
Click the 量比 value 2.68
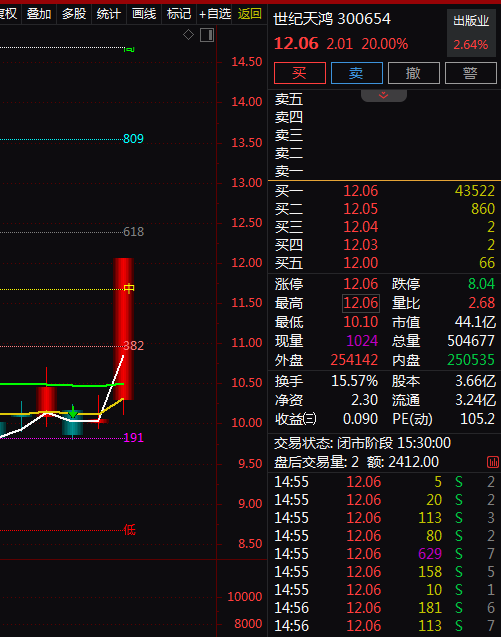click(x=481, y=303)
